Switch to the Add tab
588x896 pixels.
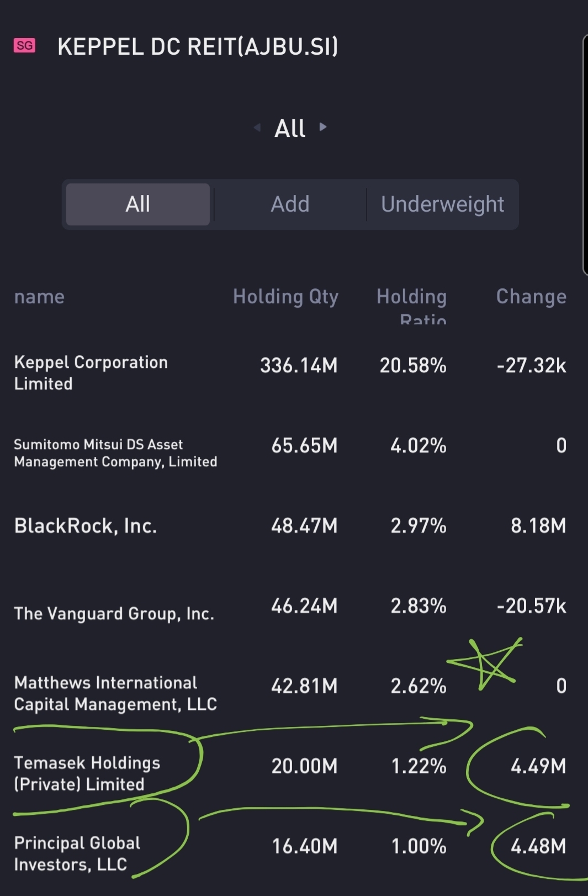[x=290, y=204]
